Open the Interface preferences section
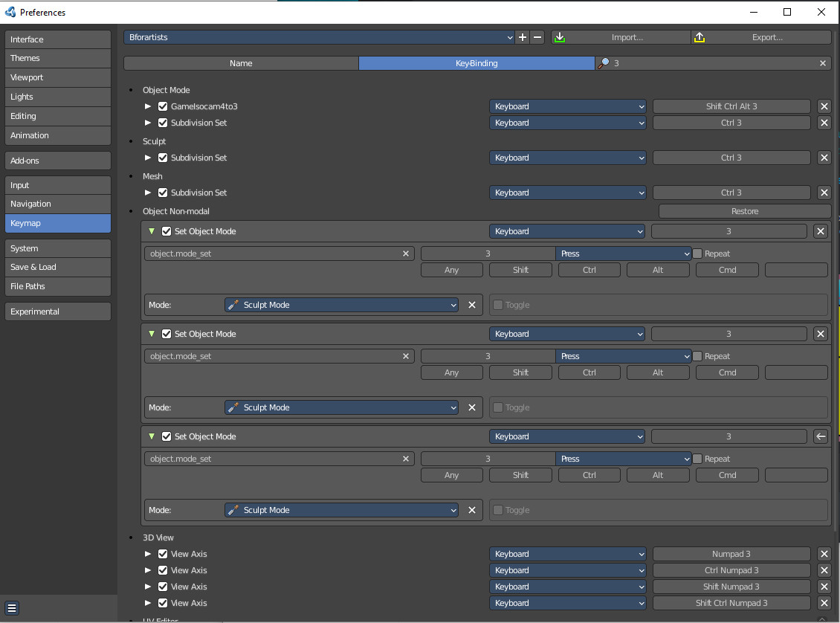This screenshot has height=623, width=840. coord(58,39)
